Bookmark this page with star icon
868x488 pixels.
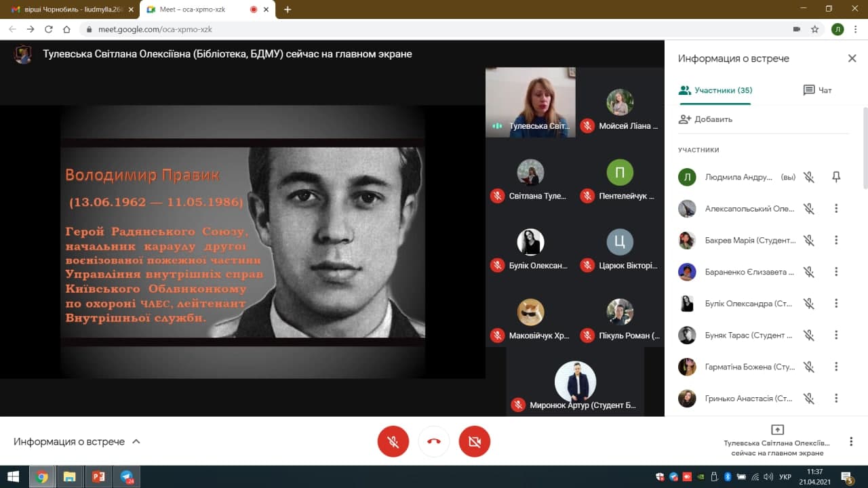coord(815,29)
